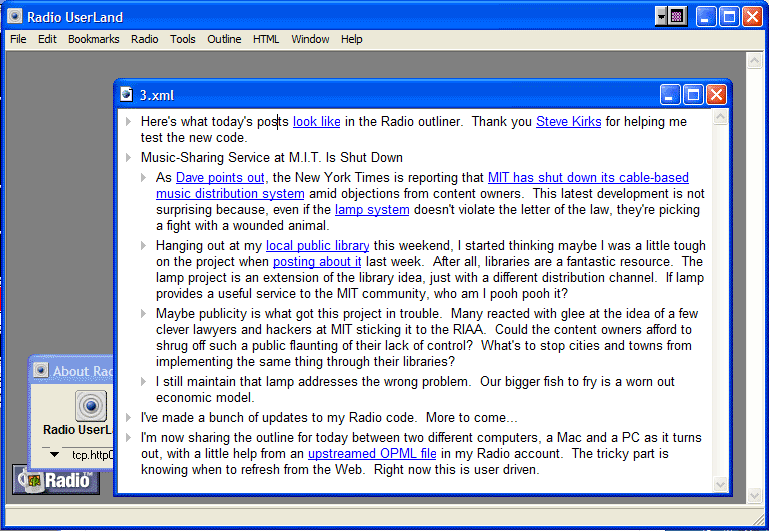
Task: Toggle the "I've made a bunch of updates" triangle
Action: pos(128,417)
